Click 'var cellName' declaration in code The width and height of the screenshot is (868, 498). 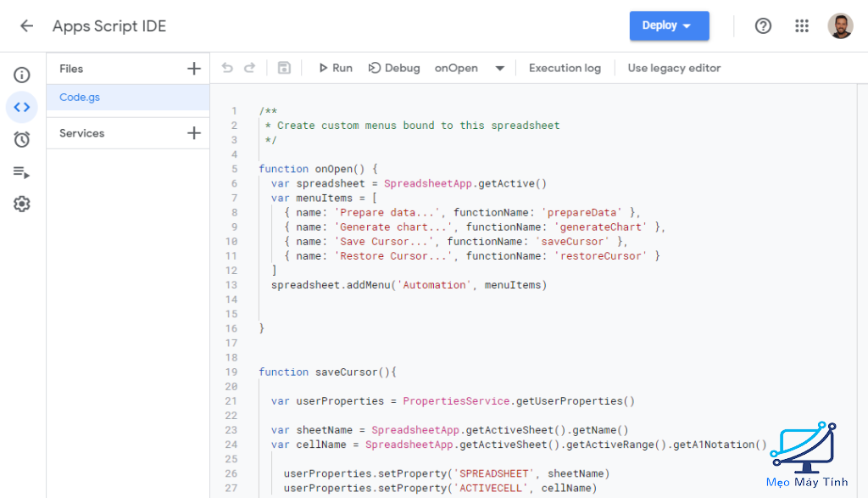tap(309, 445)
